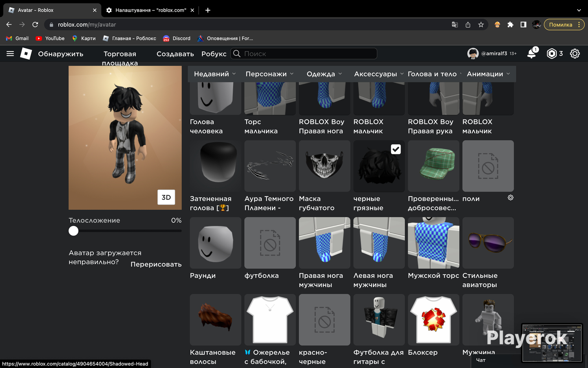
Task: Expand the Одежда category dropdown
Action: 325,74
